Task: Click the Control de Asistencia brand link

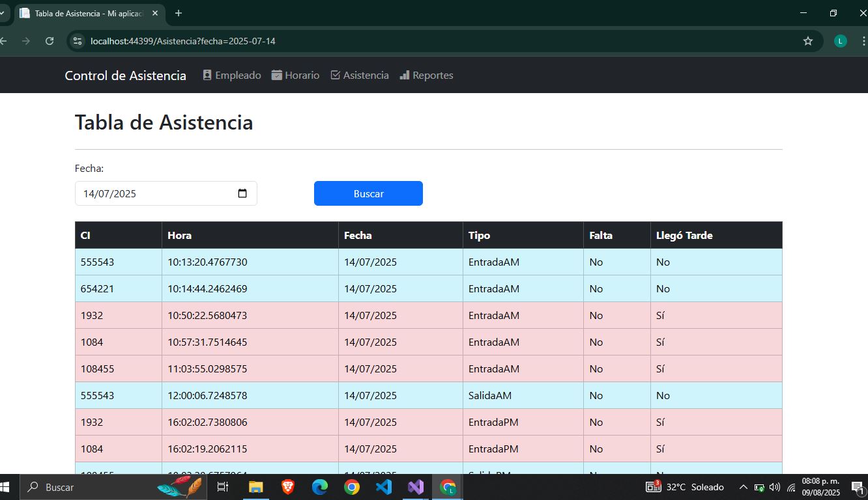Action: [126, 76]
